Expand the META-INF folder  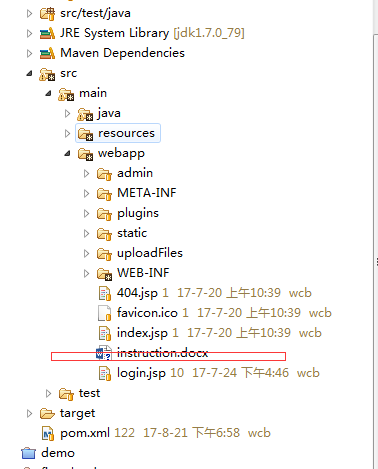pos(86,193)
